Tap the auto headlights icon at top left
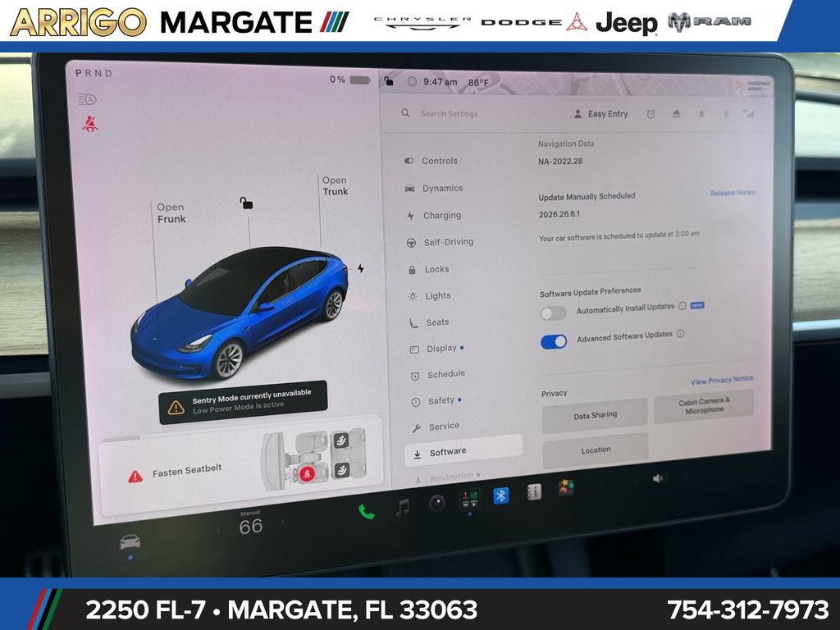The height and width of the screenshot is (630, 840). (87, 99)
